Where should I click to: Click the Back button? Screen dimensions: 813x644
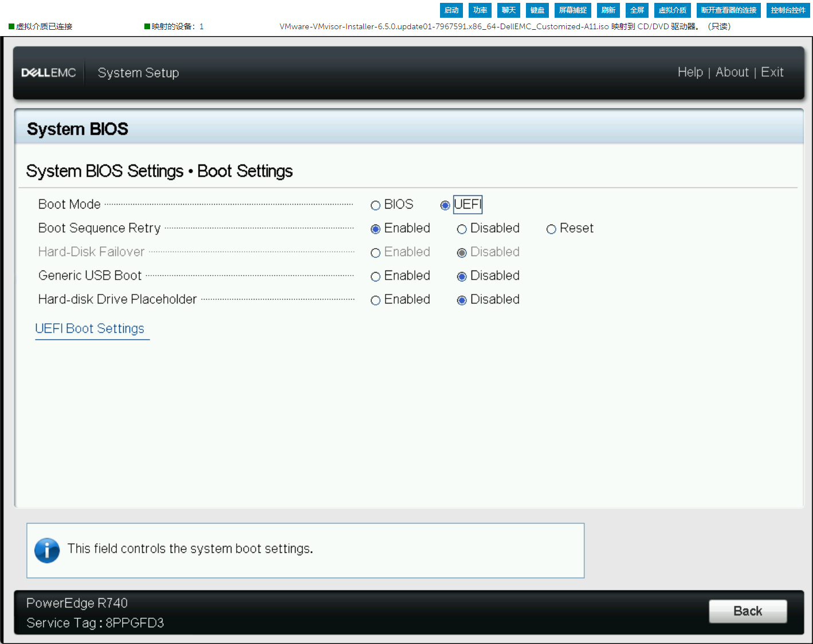(x=748, y=611)
